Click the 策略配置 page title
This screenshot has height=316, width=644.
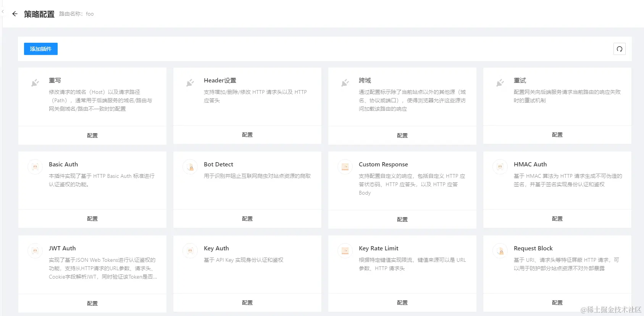point(39,14)
